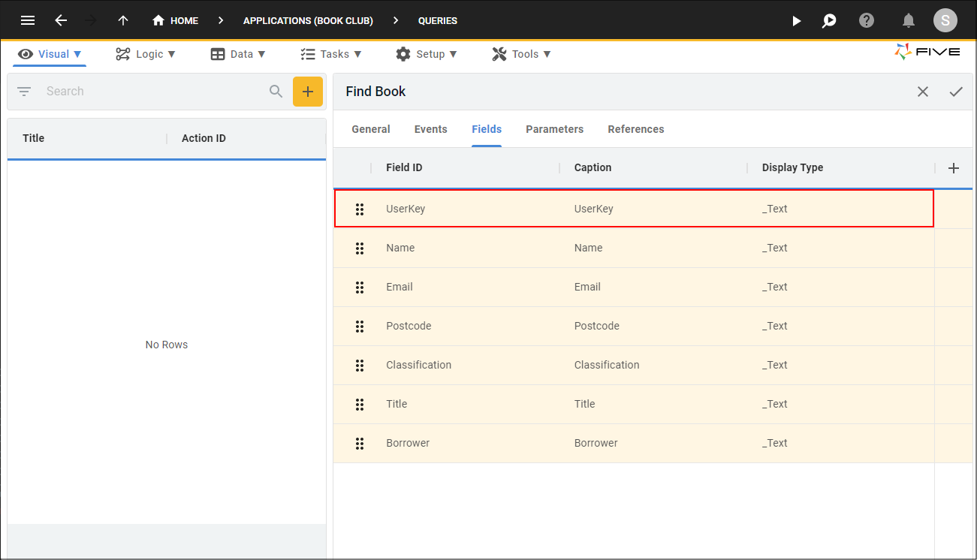977x560 pixels.
Task: Click _Text display type in Name row
Action: 775,248
